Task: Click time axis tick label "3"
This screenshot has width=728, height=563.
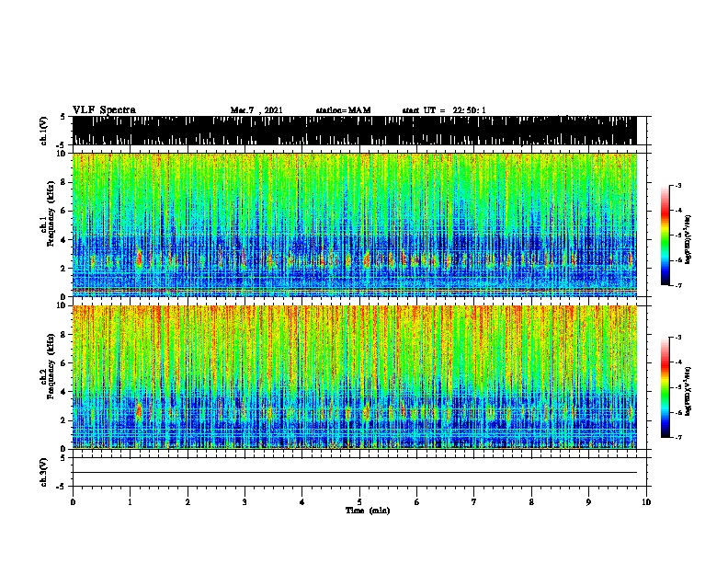Action: tap(245, 502)
